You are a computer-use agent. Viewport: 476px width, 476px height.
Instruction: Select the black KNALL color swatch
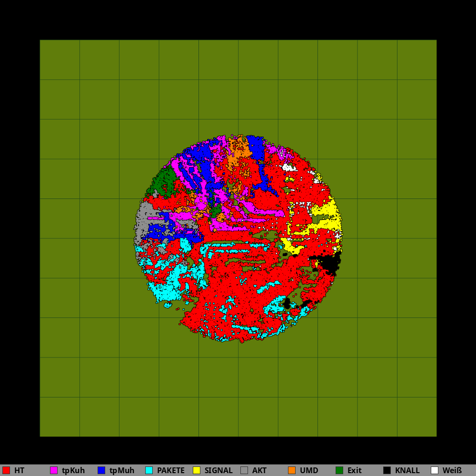[x=387, y=470]
